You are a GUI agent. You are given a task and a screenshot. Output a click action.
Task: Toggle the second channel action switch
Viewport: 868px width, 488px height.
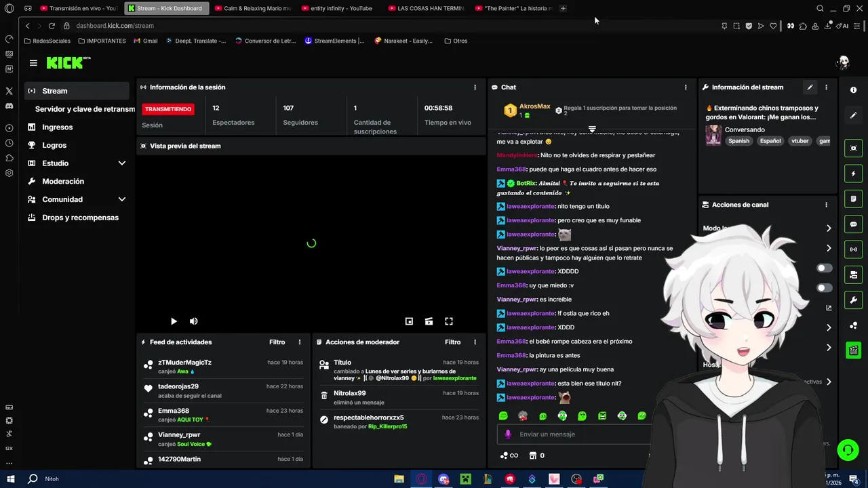[x=825, y=288]
